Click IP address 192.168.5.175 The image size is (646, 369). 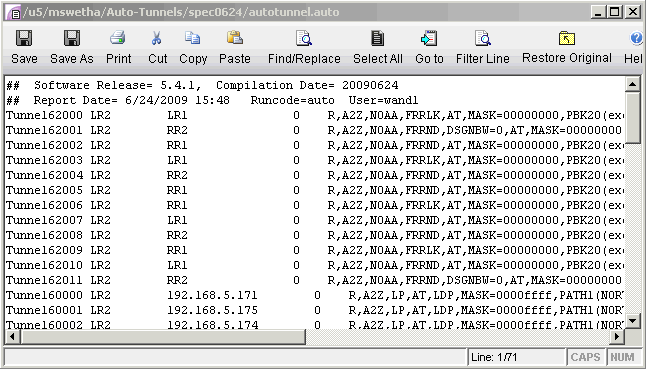[x=212, y=310]
